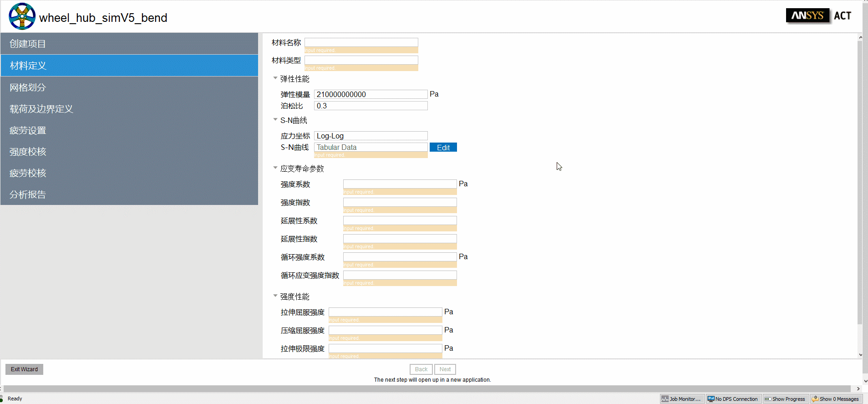Click Show Progress in status bar
The width and height of the screenshot is (868, 404).
pyautogui.click(x=786, y=399)
